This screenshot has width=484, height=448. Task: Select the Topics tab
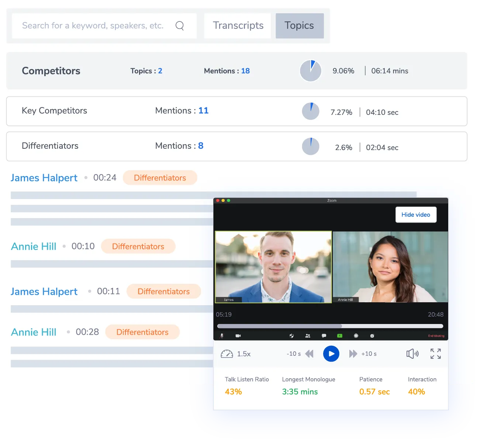pyautogui.click(x=300, y=26)
